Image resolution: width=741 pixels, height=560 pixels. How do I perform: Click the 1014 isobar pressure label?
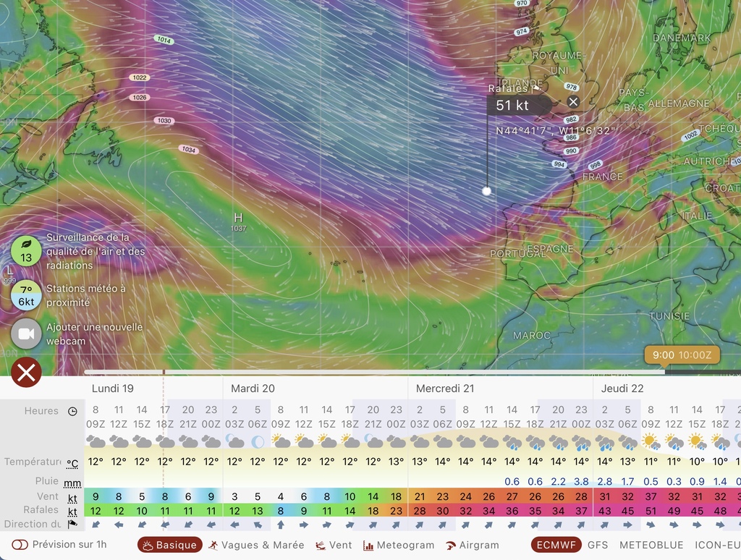tap(164, 40)
